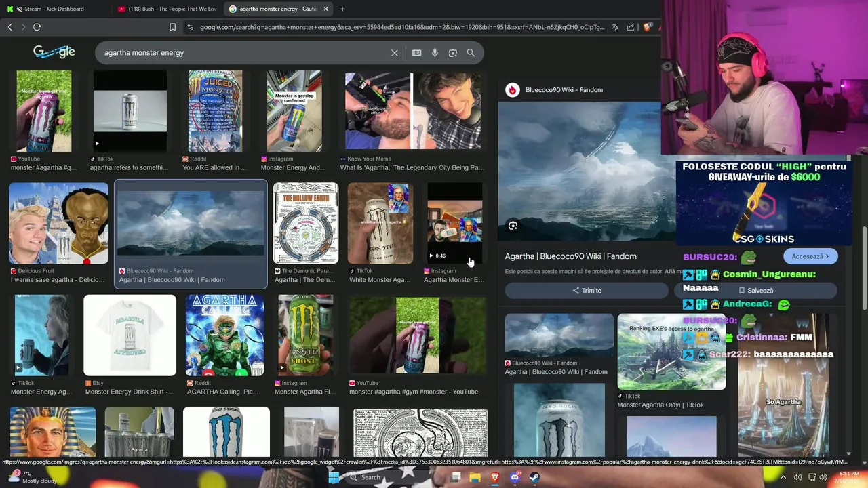This screenshot has width=868, height=488.
Task: Open related image Monster Agartha Olayı | TikTok
Action: coord(671,352)
